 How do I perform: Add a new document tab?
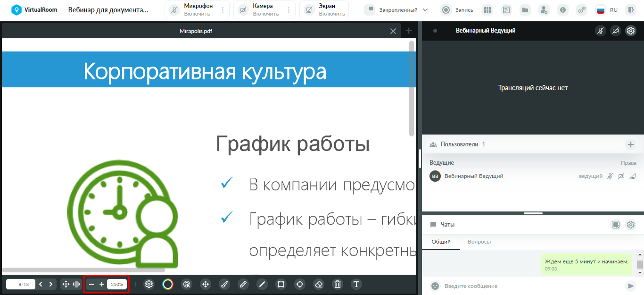tap(409, 31)
